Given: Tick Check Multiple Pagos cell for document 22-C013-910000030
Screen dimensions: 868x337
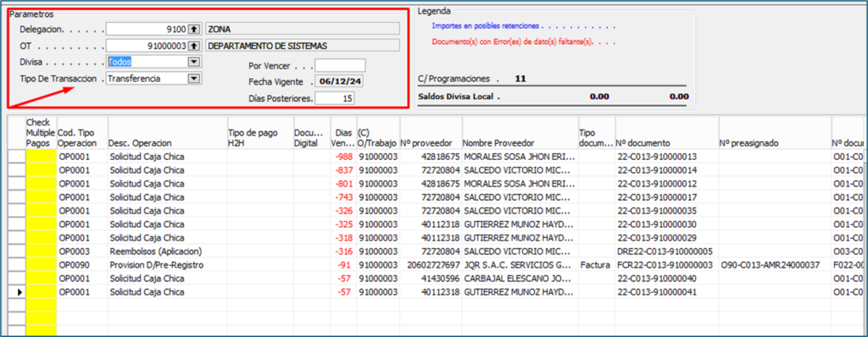Looking at the screenshot, I should tap(41, 224).
